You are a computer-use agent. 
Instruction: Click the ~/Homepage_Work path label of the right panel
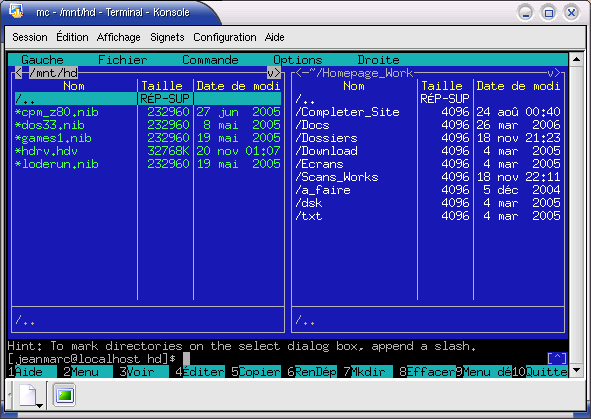361,73
